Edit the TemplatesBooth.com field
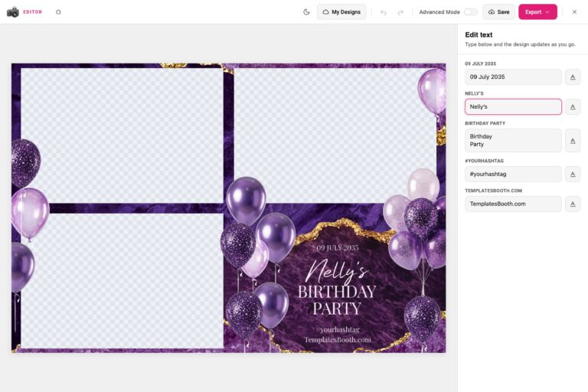Viewport: 588px width, 392px height. pyautogui.click(x=513, y=204)
